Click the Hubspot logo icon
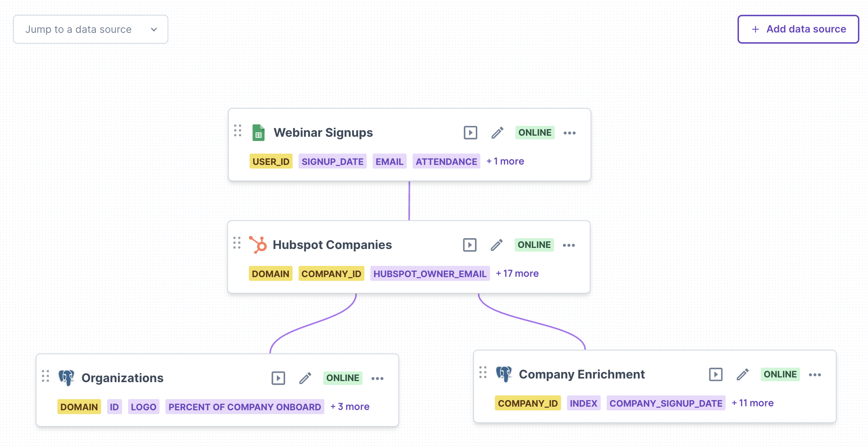Image resolution: width=868 pixels, height=446 pixels. [258, 245]
